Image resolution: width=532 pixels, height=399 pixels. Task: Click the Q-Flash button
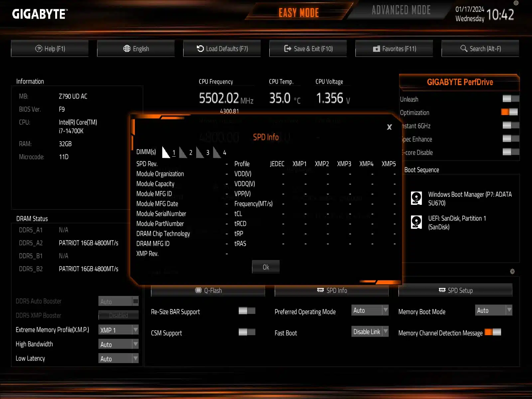click(x=208, y=290)
